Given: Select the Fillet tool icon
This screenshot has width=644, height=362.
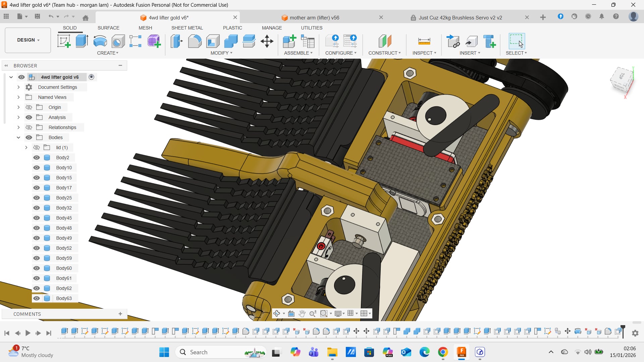Looking at the screenshot, I should tap(195, 41).
